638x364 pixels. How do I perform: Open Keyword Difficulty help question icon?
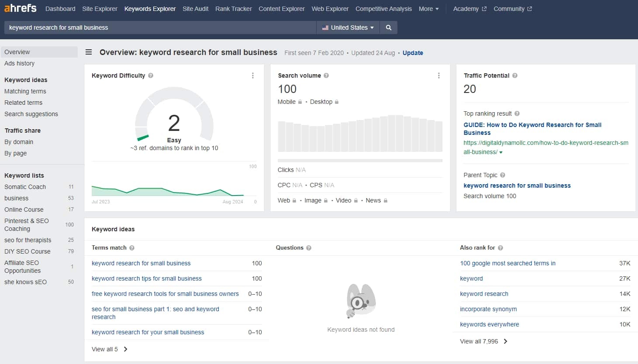coord(151,76)
